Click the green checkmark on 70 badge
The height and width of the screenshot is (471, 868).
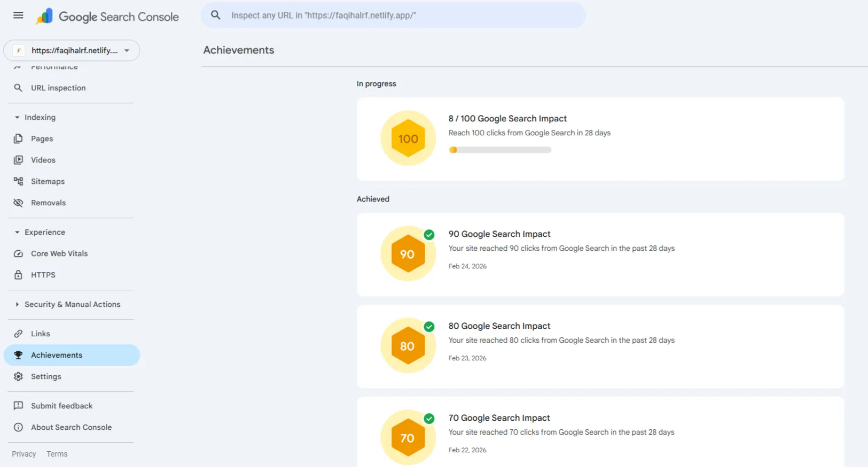click(429, 419)
